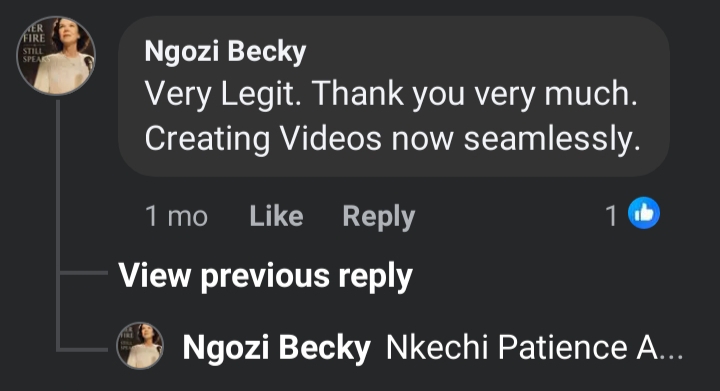Click the word seamlessly in the comment
The height and width of the screenshot is (391, 720).
(552, 139)
